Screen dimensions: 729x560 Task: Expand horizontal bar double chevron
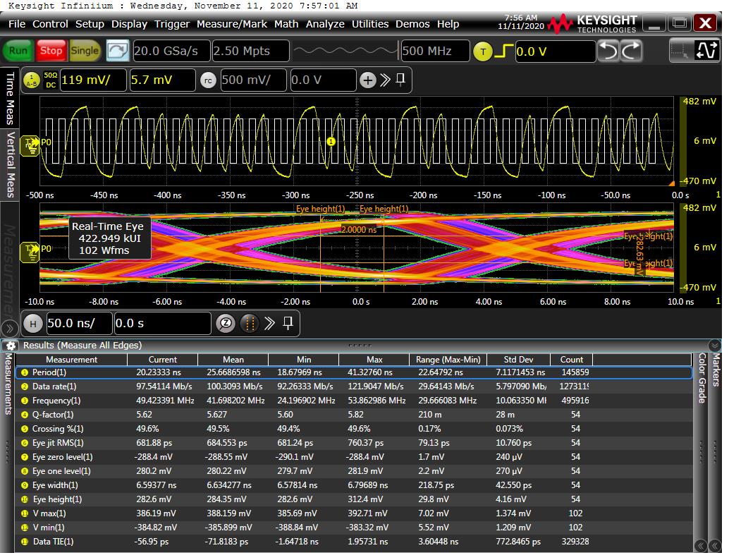pyautogui.click(x=269, y=323)
